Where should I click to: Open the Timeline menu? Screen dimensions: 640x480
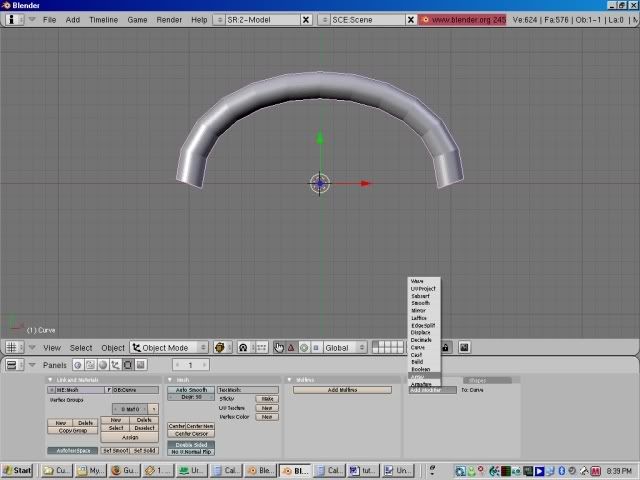[x=103, y=20]
